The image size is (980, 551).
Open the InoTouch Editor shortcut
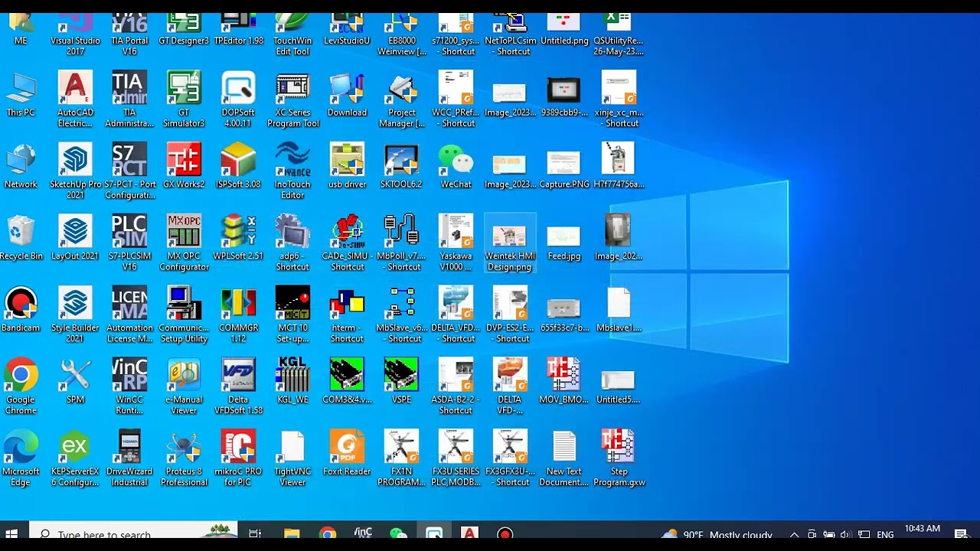292,171
